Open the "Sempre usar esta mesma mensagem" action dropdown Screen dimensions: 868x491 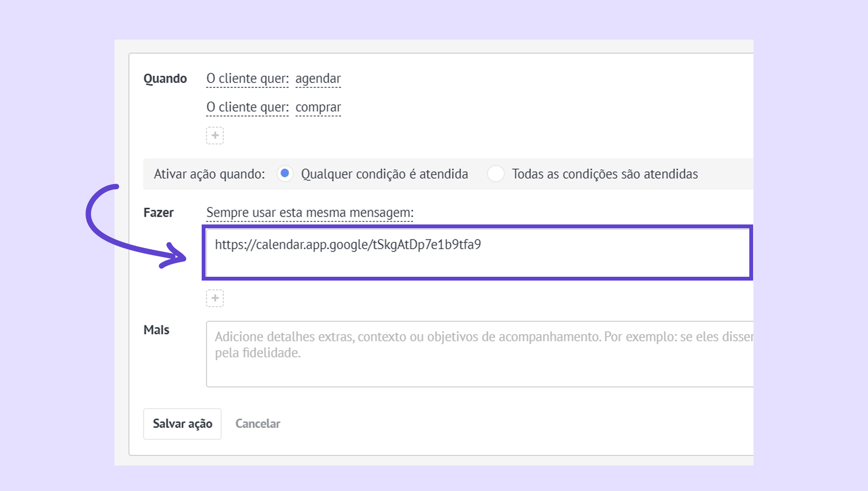pos(310,212)
